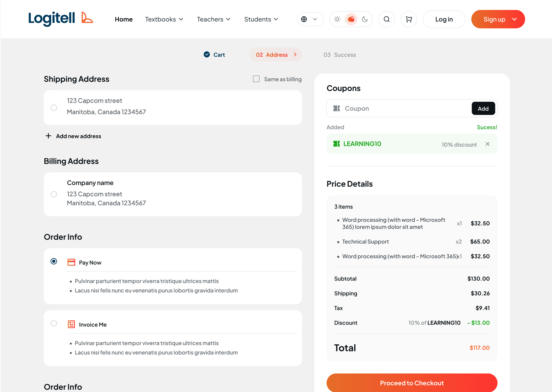The height and width of the screenshot is (392, 552).
Task: Go to the Home menu item
Action: coord(124,19)
